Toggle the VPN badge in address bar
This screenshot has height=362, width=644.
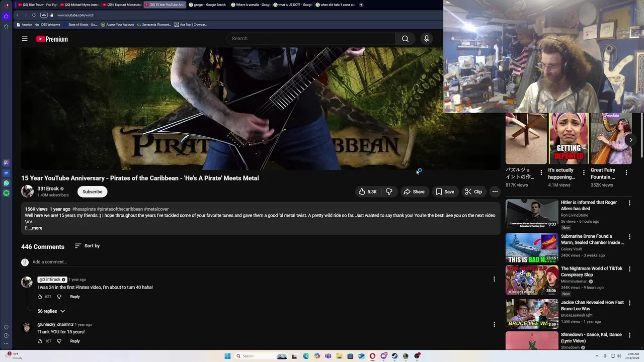44,15
